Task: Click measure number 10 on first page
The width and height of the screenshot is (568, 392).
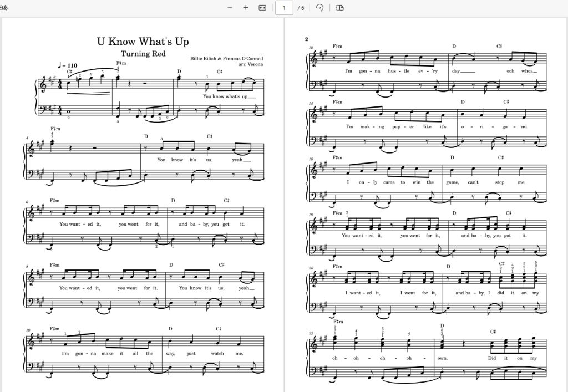Action: (28, 330)
